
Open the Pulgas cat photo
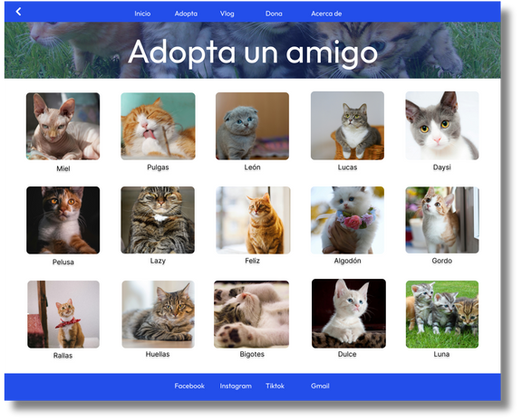(x=158, y=127)
